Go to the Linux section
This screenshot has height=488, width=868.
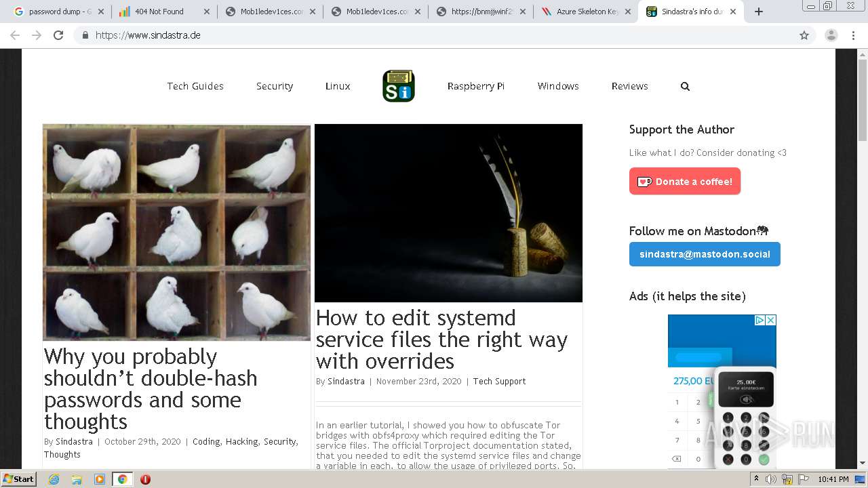(338, 86)
